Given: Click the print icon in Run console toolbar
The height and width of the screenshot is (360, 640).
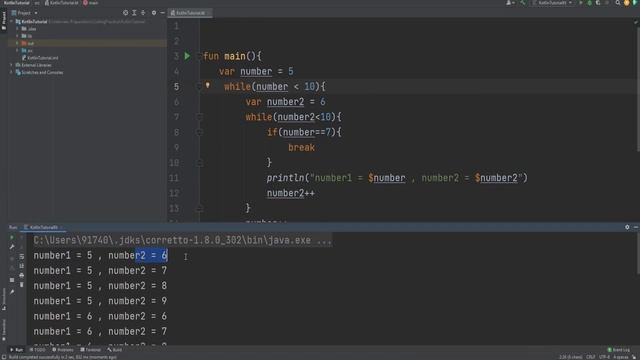Looking at the screenshot, I should 22,276.
